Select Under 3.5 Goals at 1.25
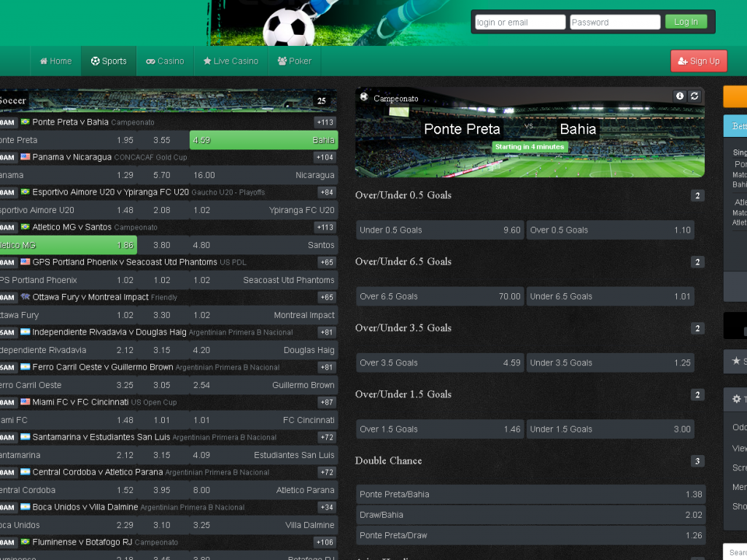This screenshot has width=747, height=560. click(611, 363)
